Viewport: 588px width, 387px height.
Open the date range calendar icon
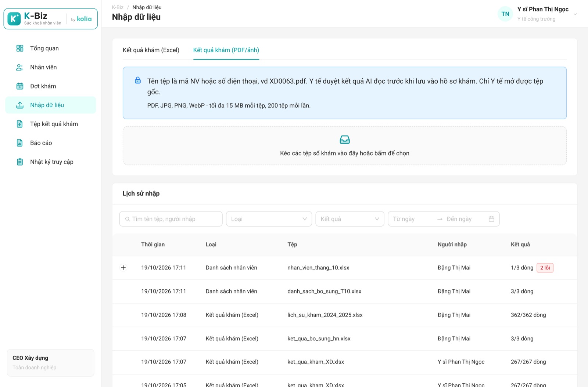(x=491, y=219)
